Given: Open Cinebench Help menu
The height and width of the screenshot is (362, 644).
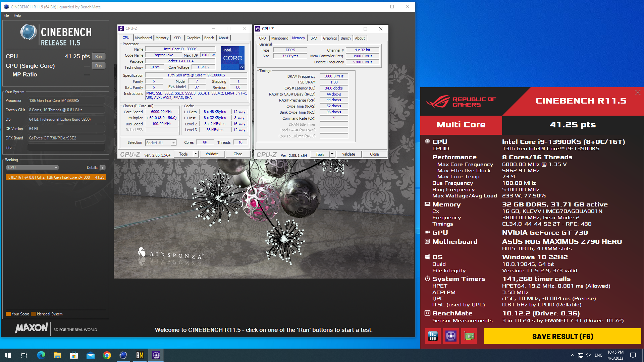Looking at the screenshot, I should point(17,15).
